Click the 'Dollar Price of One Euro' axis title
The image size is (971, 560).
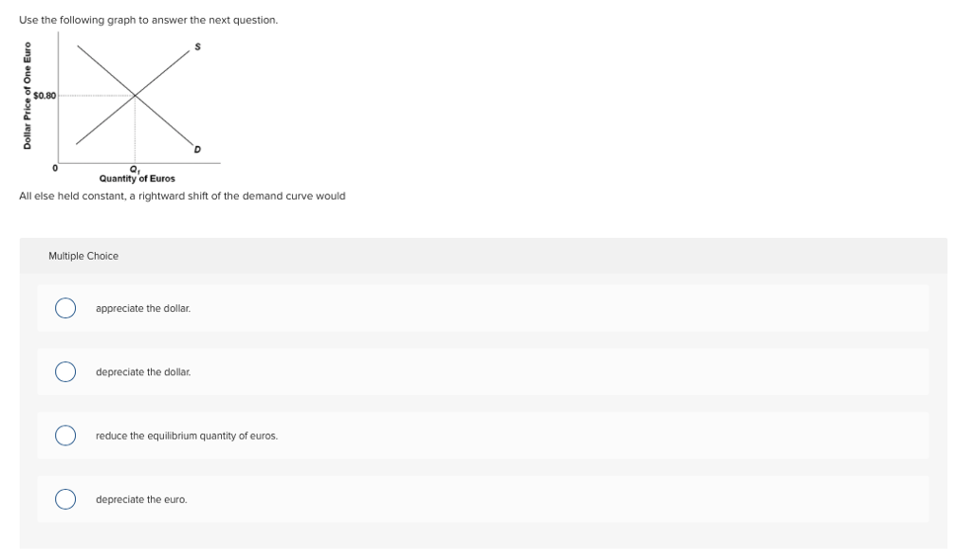point(27,96)
